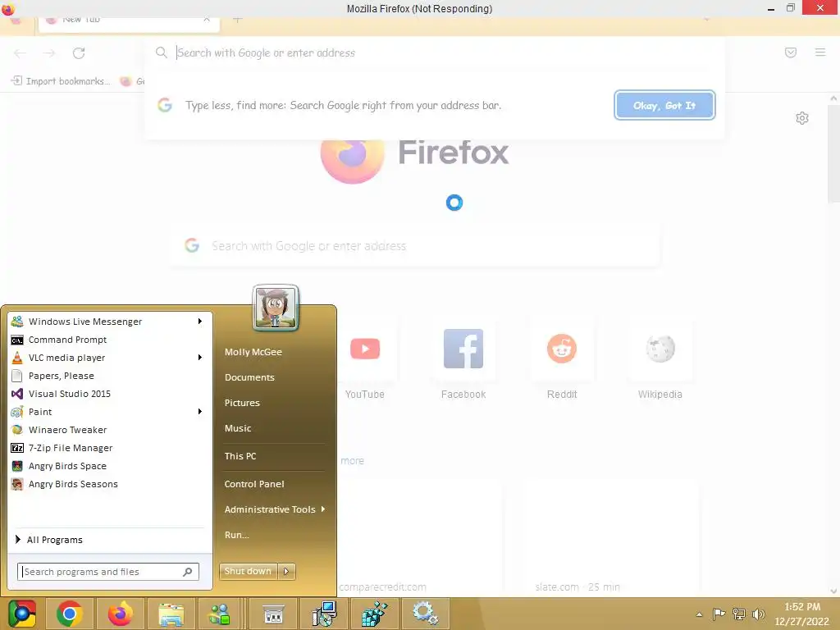This screenshot has height=630, width=840.
Task: Reload the page in Firefox
Action: 79,53
